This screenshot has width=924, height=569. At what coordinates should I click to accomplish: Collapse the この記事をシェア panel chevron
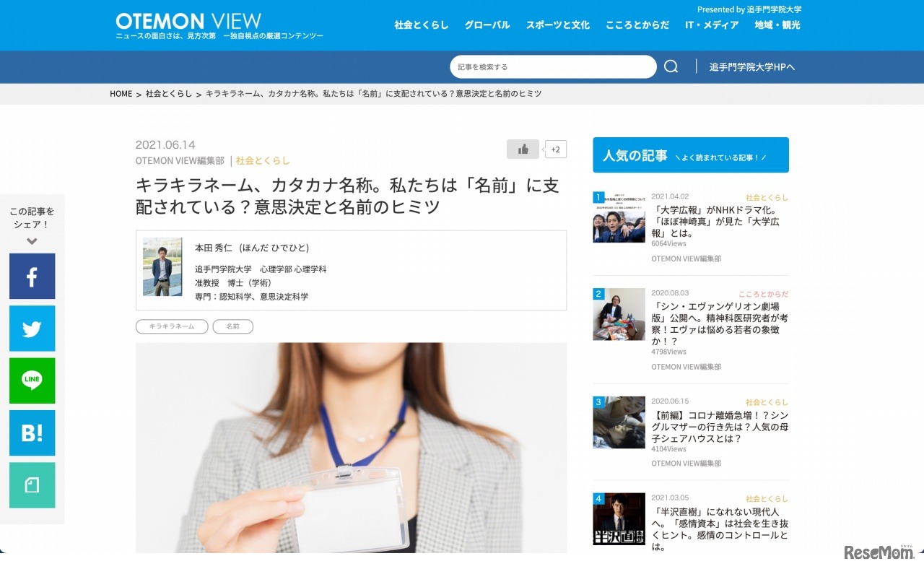32,242
